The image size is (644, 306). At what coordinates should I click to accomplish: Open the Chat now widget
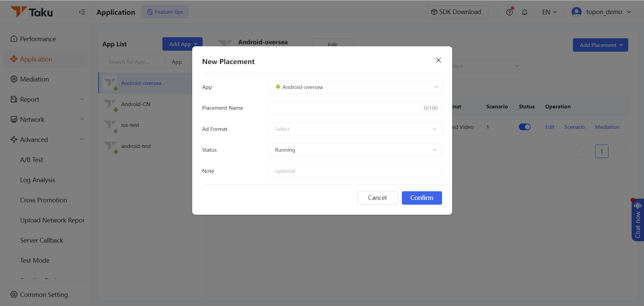[x=638, y=220]
